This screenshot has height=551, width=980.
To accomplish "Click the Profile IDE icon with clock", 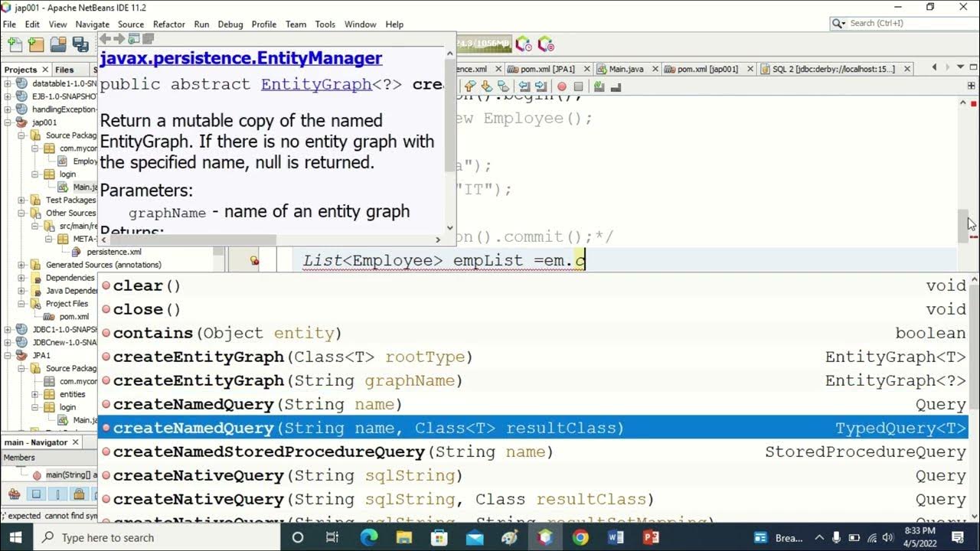I will pyautogui.click(x=524, y=44).
